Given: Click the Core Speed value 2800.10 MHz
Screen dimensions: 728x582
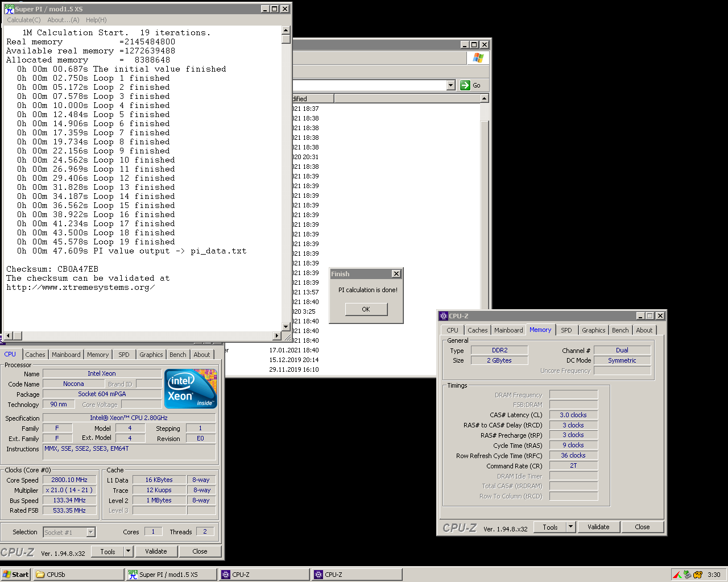Looking at the screenshot, I should point(69,480).
